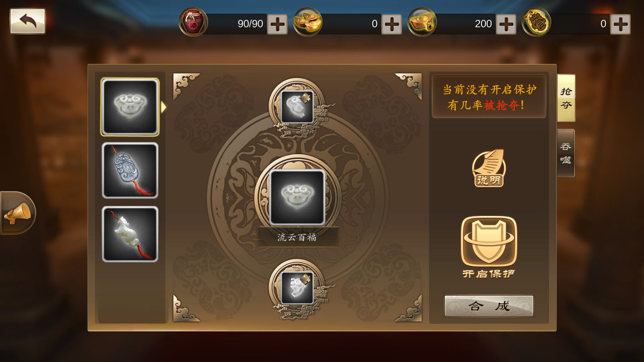This screenshot has height=362, width=644.
Task: Select the bottom jade fragment slot
Action: click(x=297, y=288)
